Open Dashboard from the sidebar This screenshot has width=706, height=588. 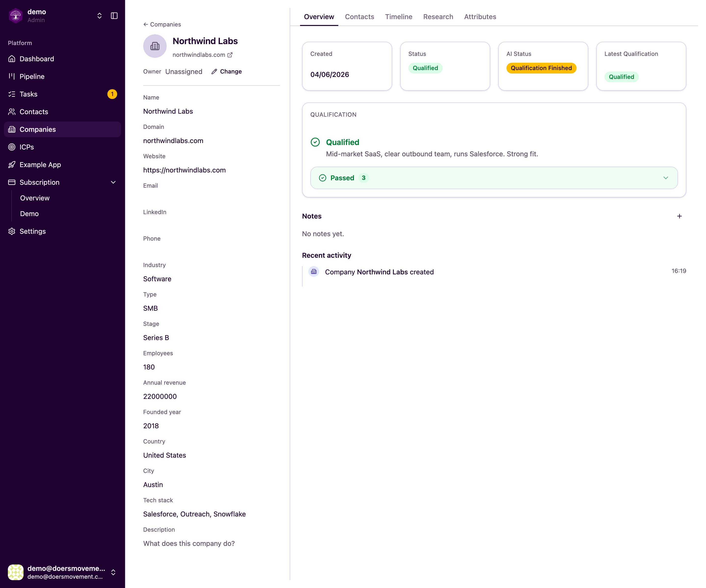tap(63, 59)
